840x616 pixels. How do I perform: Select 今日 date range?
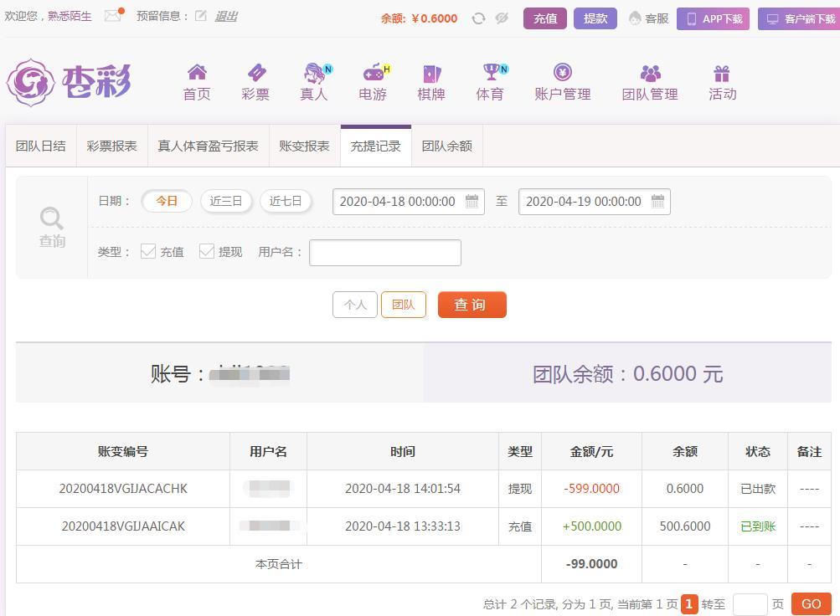tap(167, 201)
